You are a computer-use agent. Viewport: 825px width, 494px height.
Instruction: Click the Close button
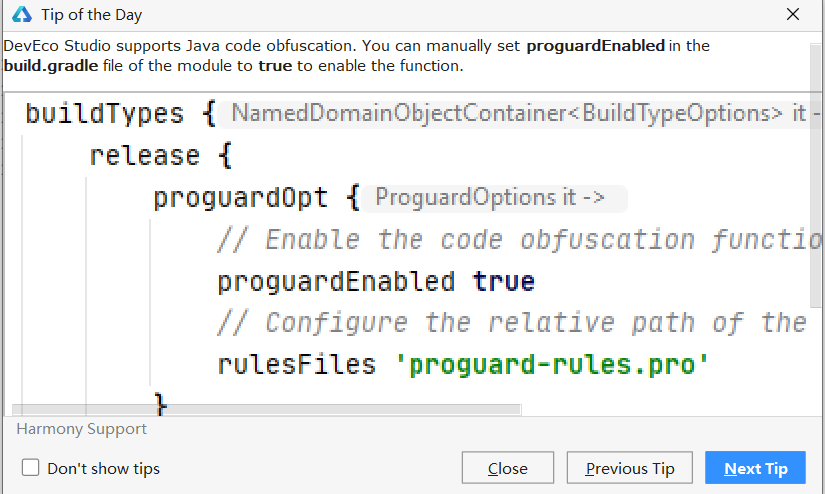(x=508, y=468)
